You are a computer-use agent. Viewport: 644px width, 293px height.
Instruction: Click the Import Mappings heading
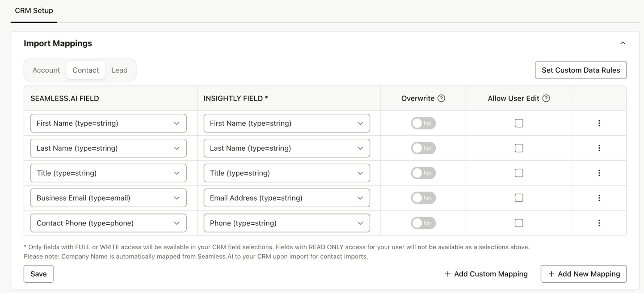tap(58, 43)
